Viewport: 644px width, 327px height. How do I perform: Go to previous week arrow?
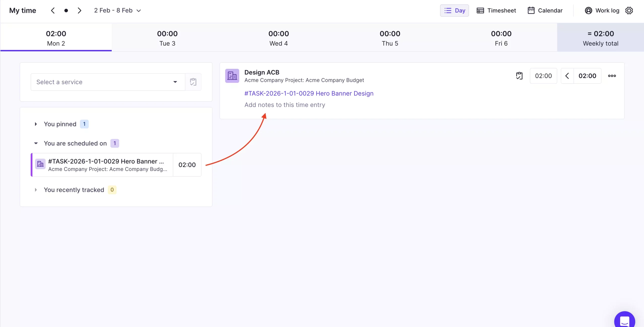coord(53,11)
